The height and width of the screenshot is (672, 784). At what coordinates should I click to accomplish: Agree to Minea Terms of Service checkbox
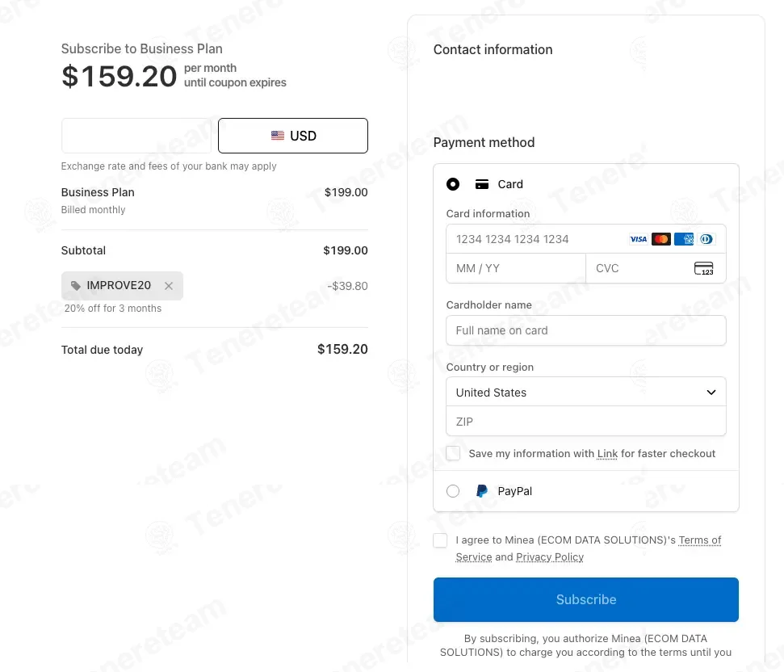(440, 540)
